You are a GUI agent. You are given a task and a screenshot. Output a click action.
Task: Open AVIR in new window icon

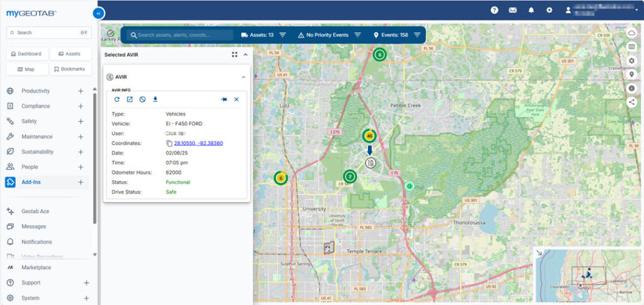click(130, 99)
